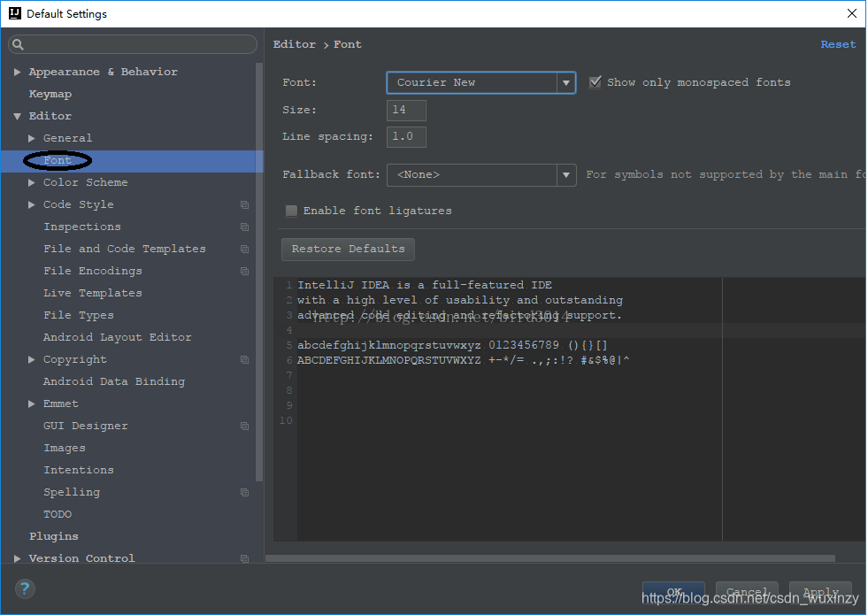Click the Reset link

(838, 44)
